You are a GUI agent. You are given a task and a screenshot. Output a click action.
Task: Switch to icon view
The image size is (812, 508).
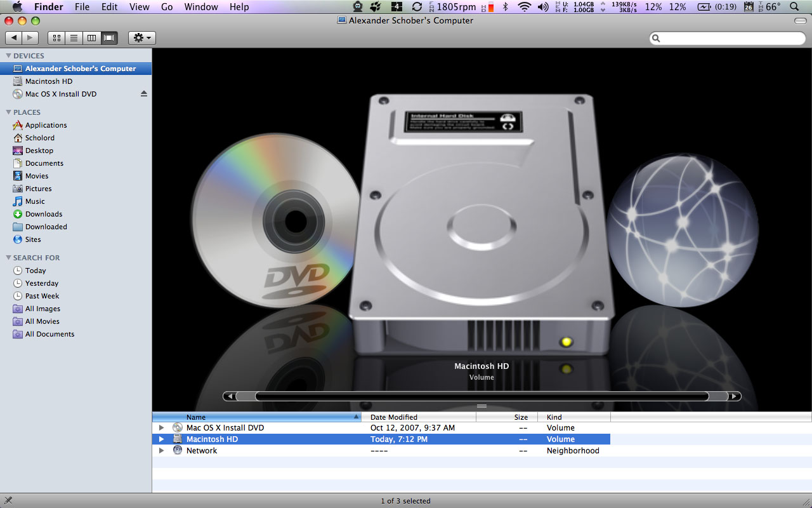[x=56, y=38]
